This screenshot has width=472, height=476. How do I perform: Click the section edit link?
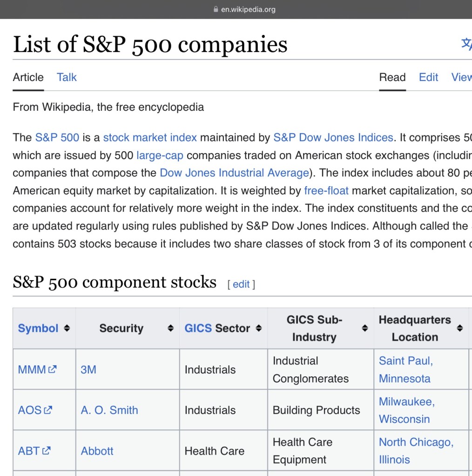pyautogui.click(x=241, y=284)
